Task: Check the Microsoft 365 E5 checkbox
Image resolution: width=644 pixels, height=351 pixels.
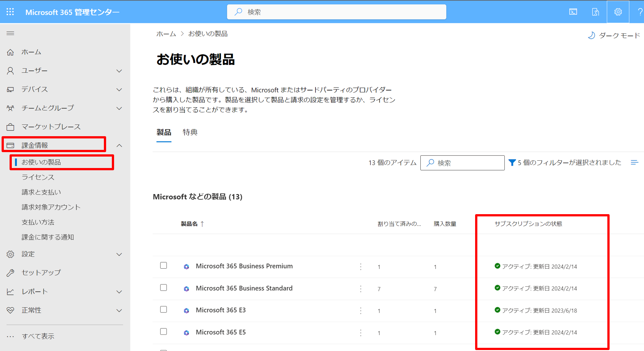Action: 163,332
